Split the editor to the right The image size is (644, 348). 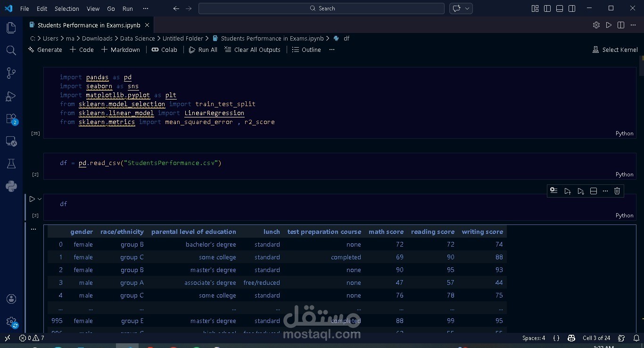click(621, 25)
